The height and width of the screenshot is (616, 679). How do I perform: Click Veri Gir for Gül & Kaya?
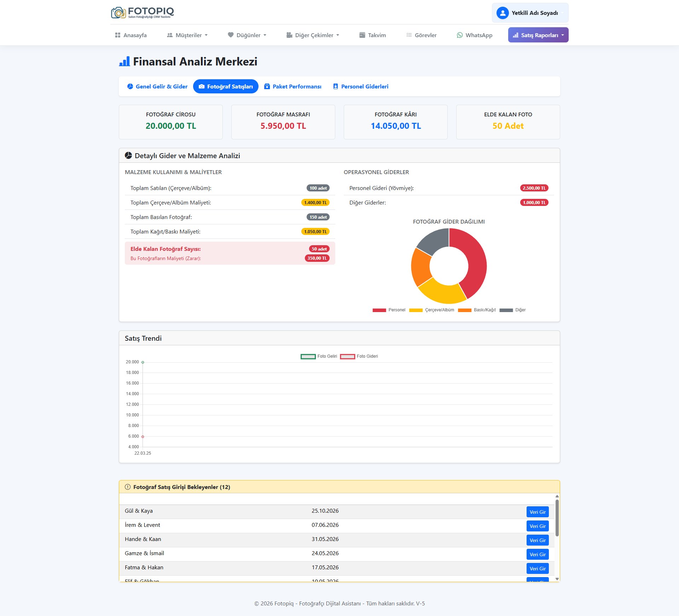pyautogui.click(x=537, y=512)
